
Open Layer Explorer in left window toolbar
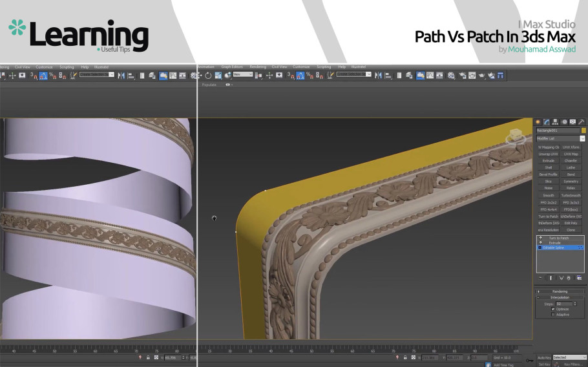152,76
